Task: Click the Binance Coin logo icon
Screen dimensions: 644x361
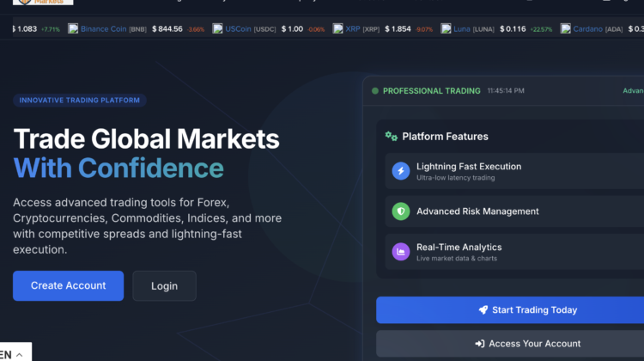Action: [73, 28]
